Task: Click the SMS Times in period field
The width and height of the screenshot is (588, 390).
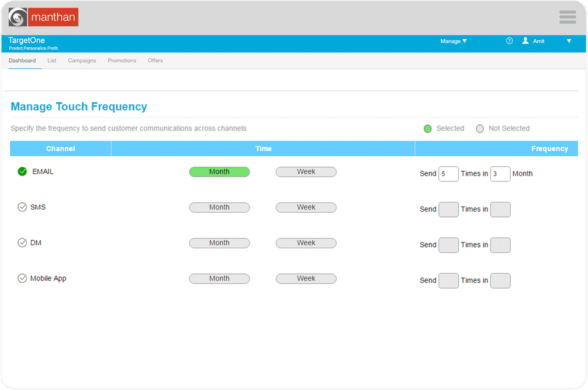Action: (500, 210)
